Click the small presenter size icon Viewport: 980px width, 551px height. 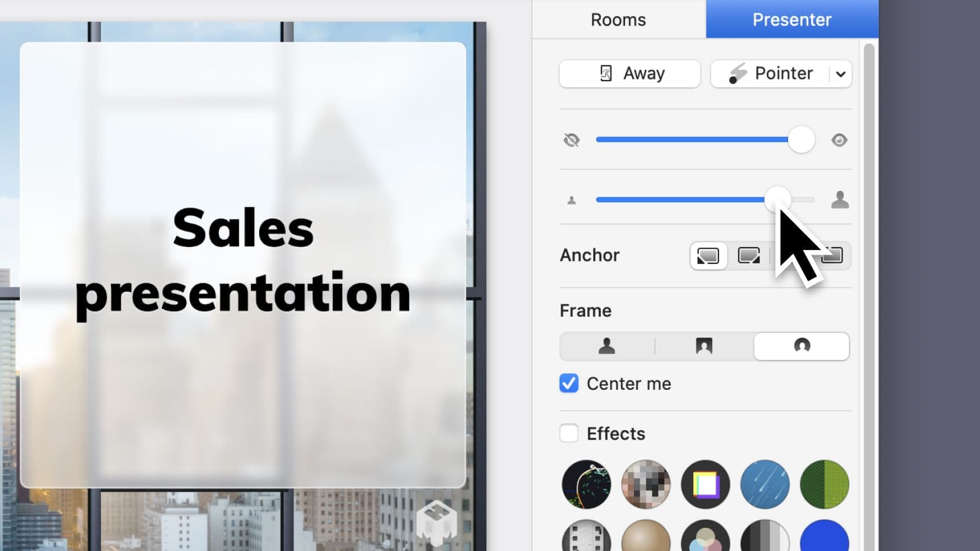pos(572,201)
